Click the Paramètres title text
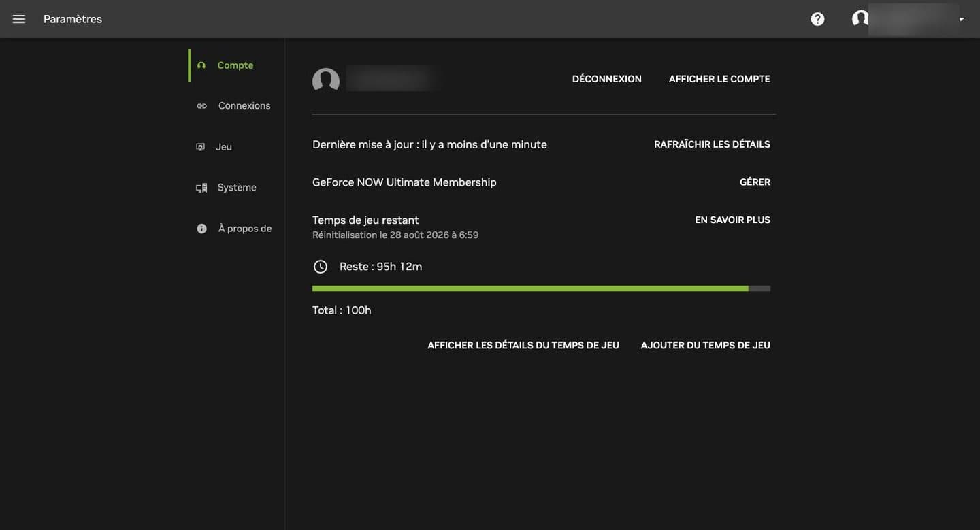 click(73, 19)
